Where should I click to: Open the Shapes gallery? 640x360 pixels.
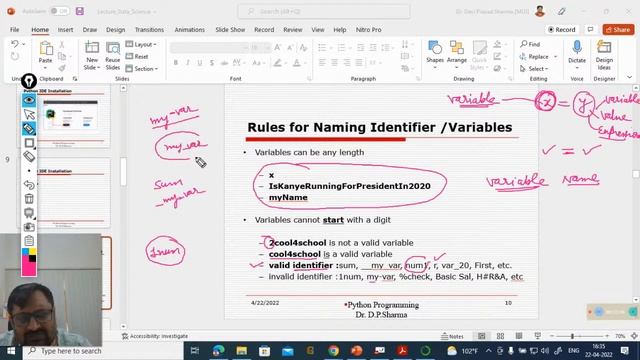click(435, 55)
